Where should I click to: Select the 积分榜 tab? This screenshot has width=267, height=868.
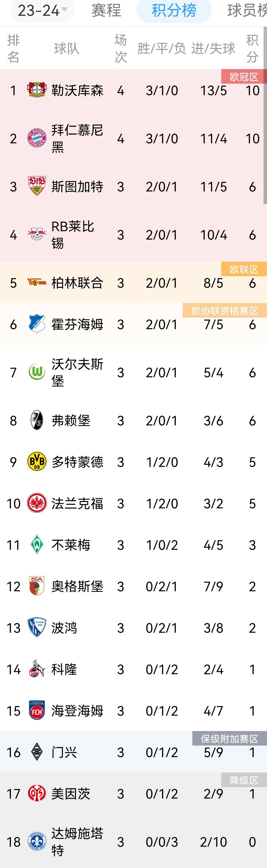click(x=174, y=10)
